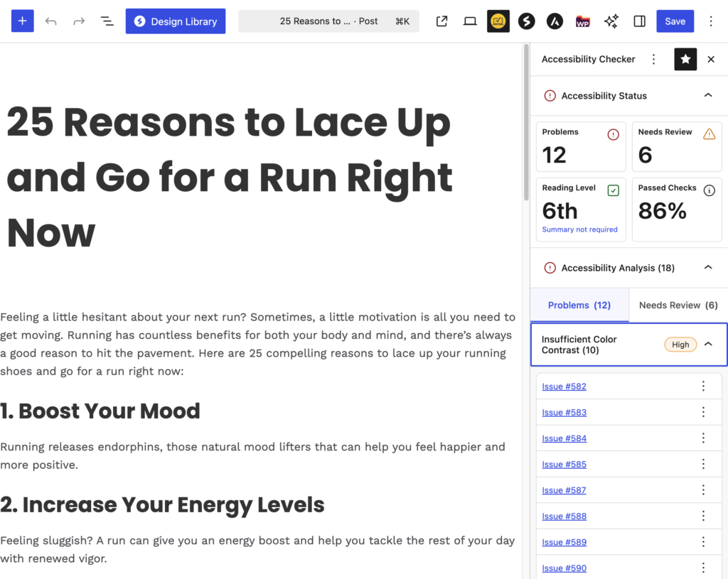The image size is (728, 579).
Task: Collapse Insufficient Color Contrast issue group
Action: [707, 345]
